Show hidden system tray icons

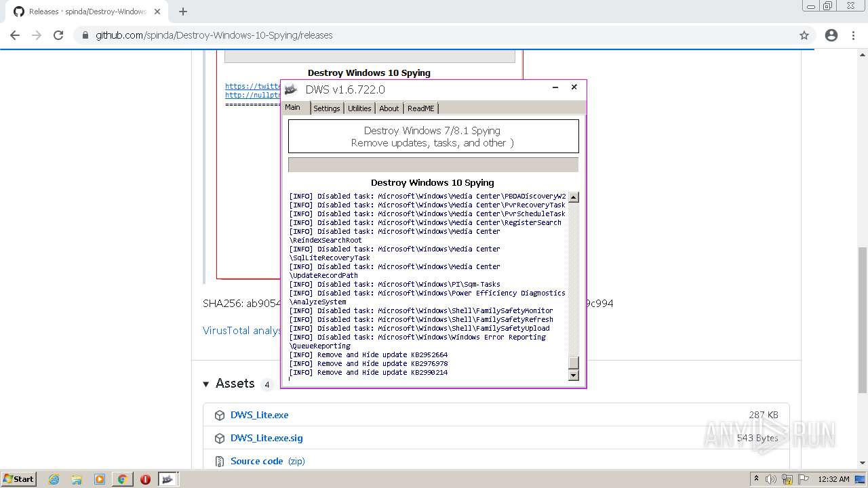tap(756, 479)
